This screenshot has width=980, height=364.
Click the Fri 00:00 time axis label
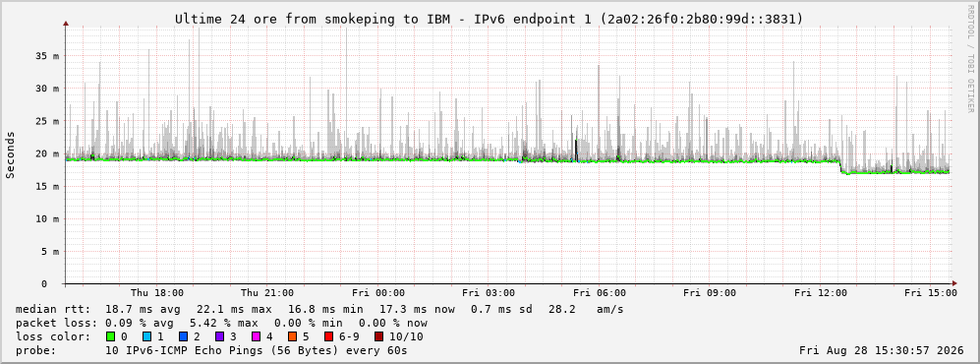(x=378, y=293)
